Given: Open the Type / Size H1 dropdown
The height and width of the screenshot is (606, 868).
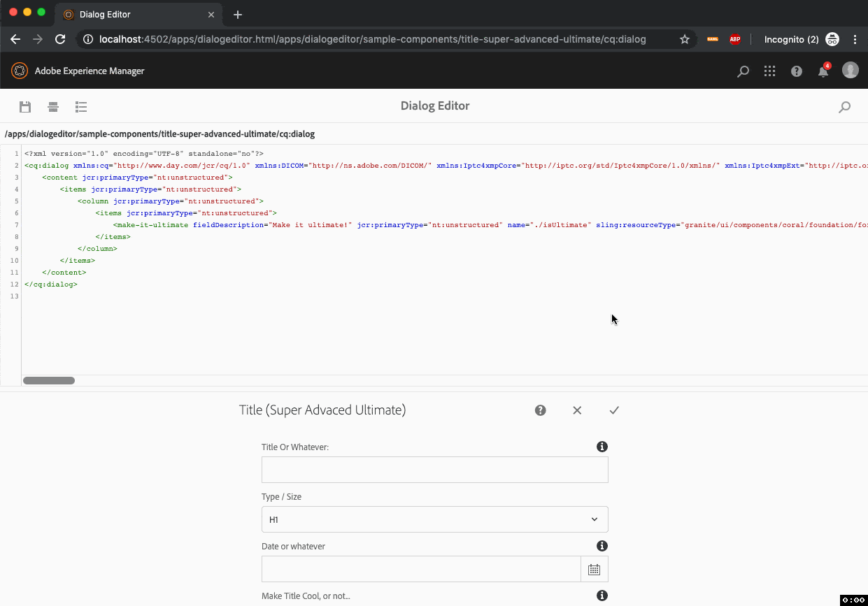Looking at the screenshot, I should click(x=435, y=519).
